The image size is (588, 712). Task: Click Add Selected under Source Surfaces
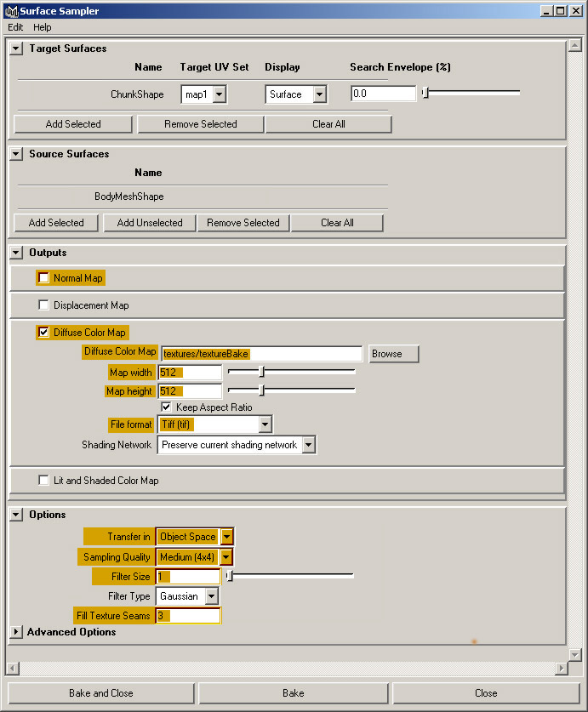click(56, 223)
